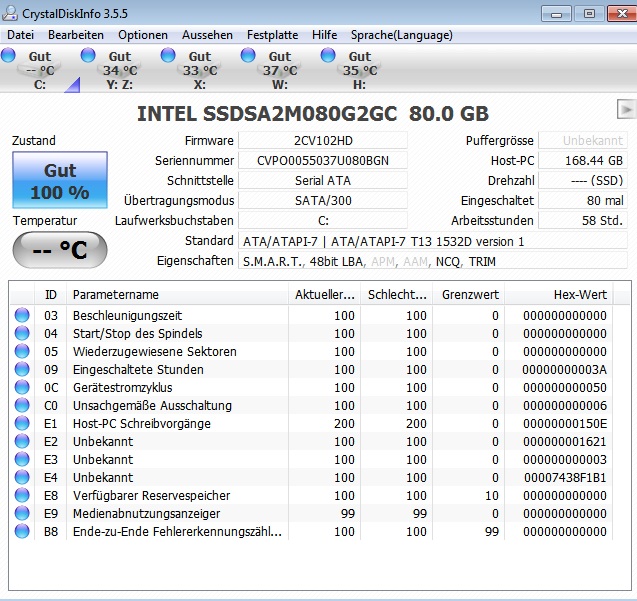Click the CrystalDiskInfo title bar app icon

click(10, 13)
